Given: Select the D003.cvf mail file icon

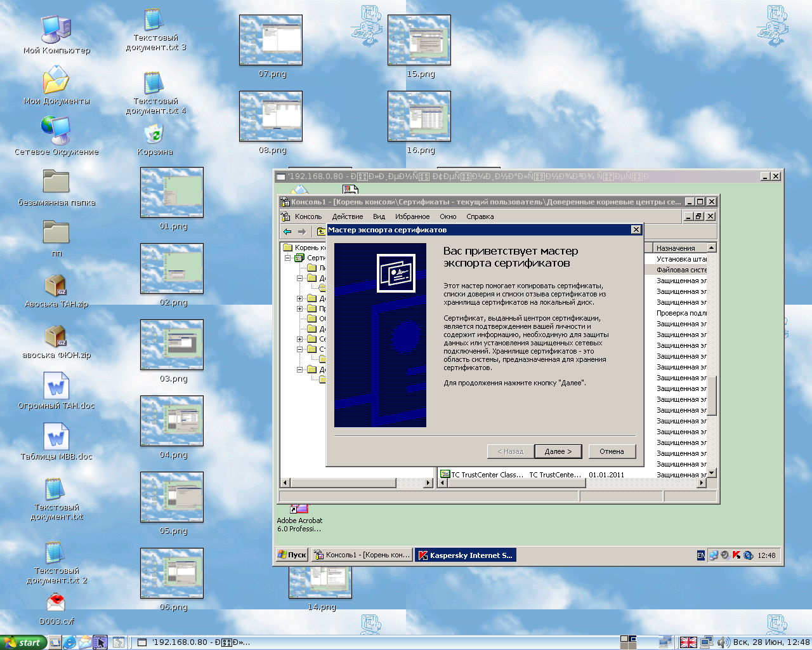Looking at the screenshot, I should 56,602.
